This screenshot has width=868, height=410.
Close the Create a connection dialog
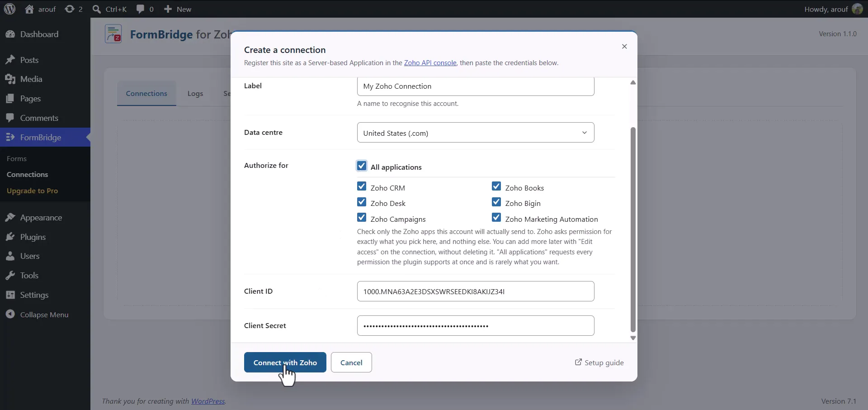[624, 47]
